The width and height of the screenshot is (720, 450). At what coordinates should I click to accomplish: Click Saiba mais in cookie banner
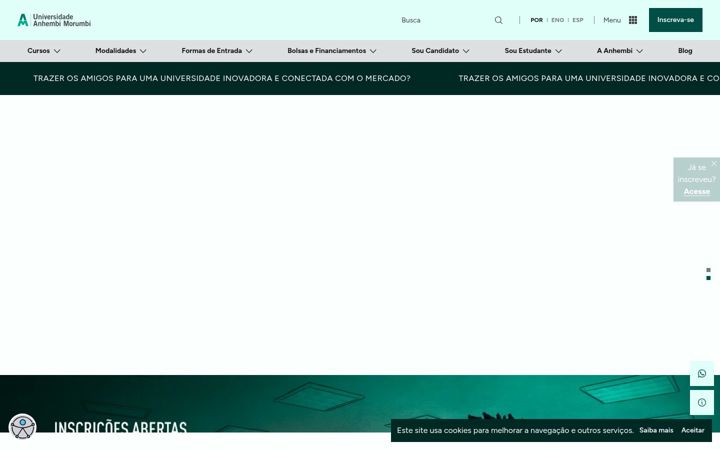point(656,430)
